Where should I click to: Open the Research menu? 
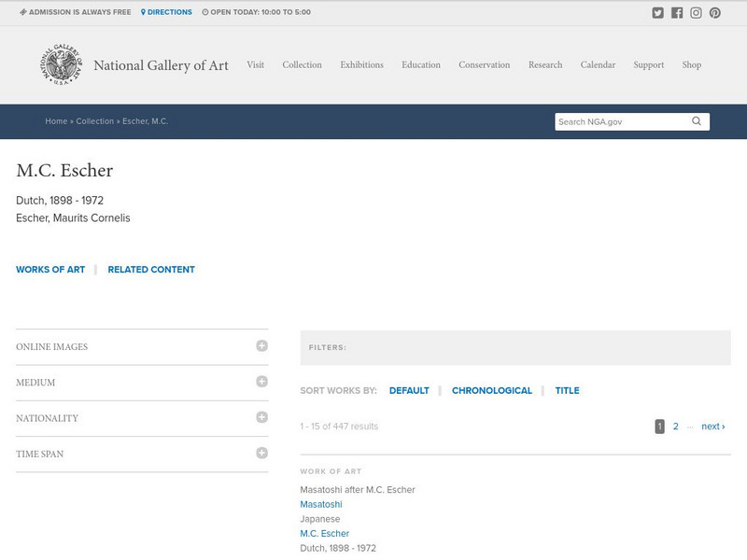pyautogui.click(x=545, y=64)
